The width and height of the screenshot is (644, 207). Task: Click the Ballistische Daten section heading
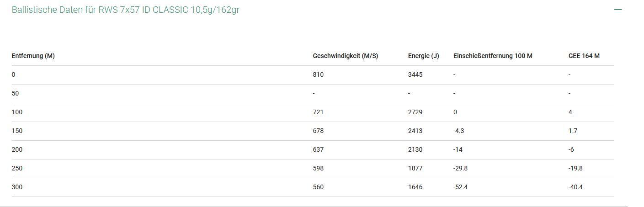click(125, 10)
